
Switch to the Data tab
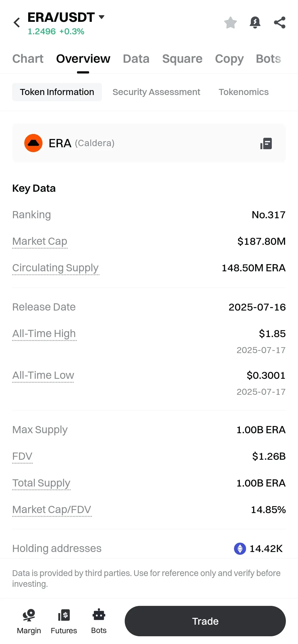(x=136, y=59)
